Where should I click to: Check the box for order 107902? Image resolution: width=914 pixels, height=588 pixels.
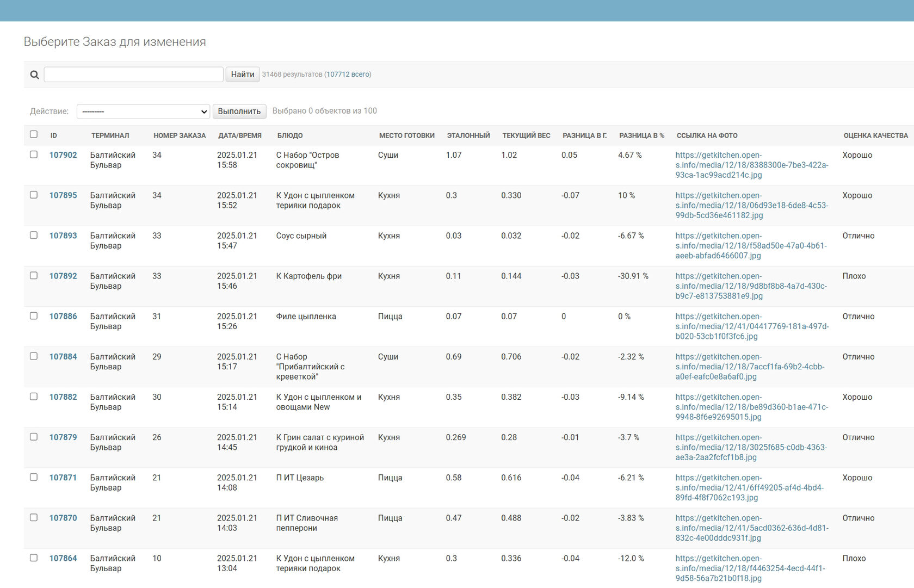coord(34,154)
